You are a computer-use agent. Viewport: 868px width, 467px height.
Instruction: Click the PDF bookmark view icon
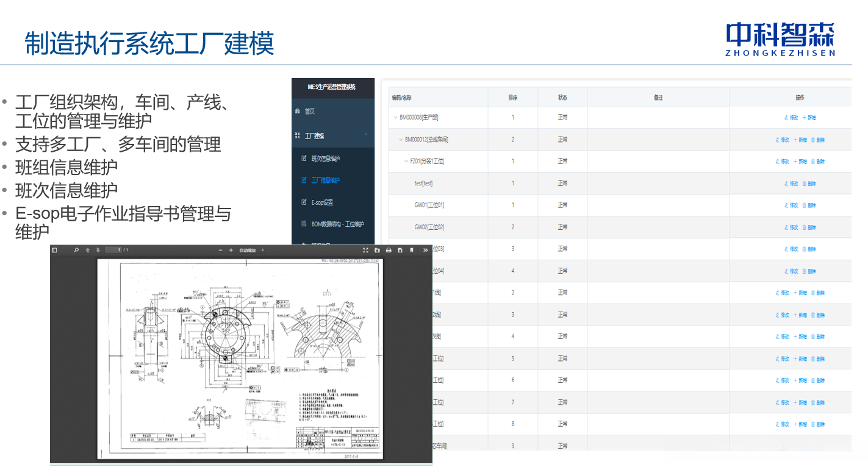coord(412,250)
